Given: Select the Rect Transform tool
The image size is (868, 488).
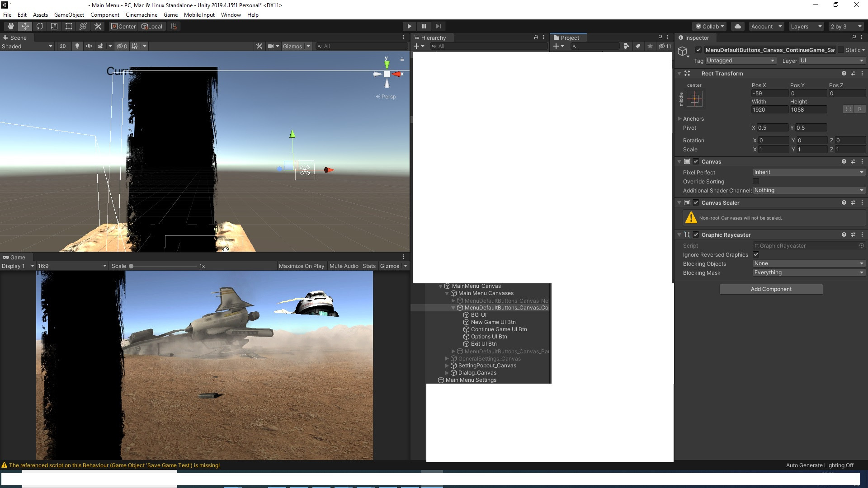Looking at the screenshot, I should click(69, 26).
